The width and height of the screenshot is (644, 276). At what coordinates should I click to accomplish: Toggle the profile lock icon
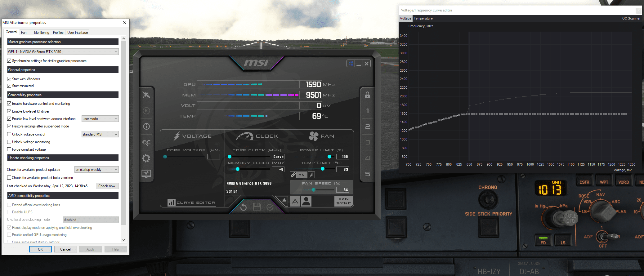click(367, 95)
